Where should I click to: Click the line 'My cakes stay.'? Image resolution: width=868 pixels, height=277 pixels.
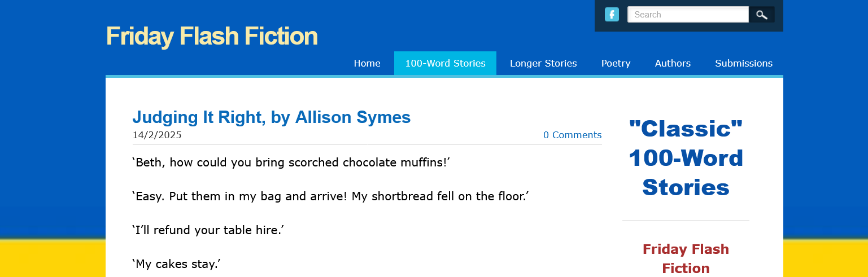(176, 264)
